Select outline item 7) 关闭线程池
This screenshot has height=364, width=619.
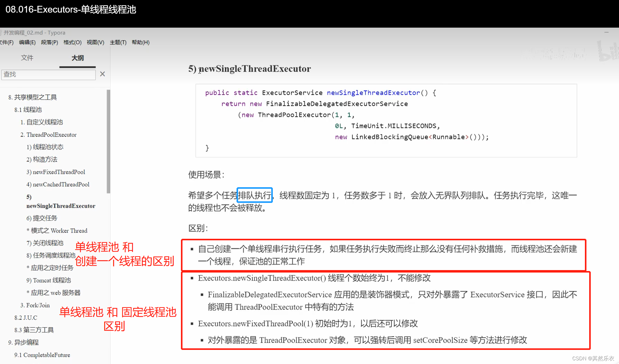[x=45, y=243]
